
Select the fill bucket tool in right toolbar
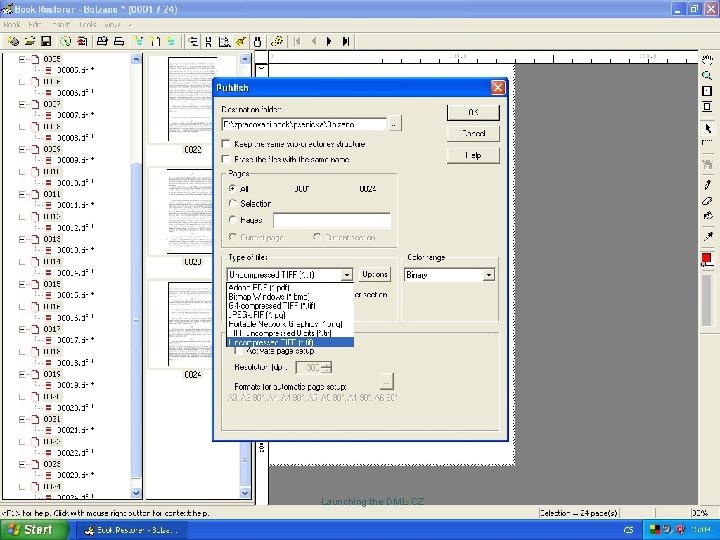pos(707,216)
